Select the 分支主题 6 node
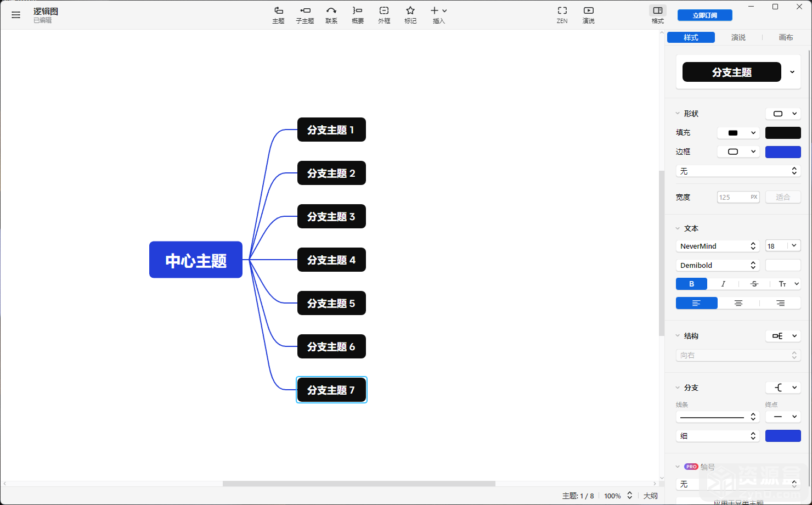Viewport: 812px width, 505px height. pyautogui.click(x=331, y=346)
